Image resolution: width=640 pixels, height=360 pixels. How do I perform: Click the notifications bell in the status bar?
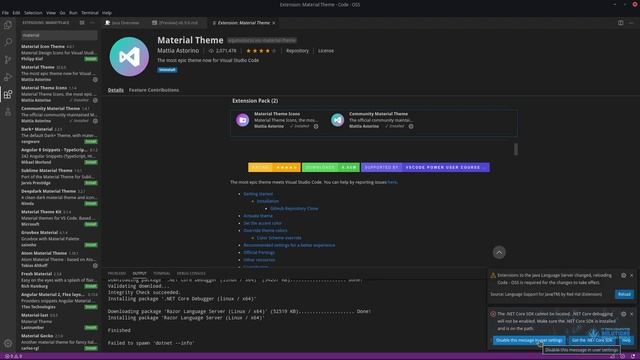pyautogui.click(x=633, y=356)
